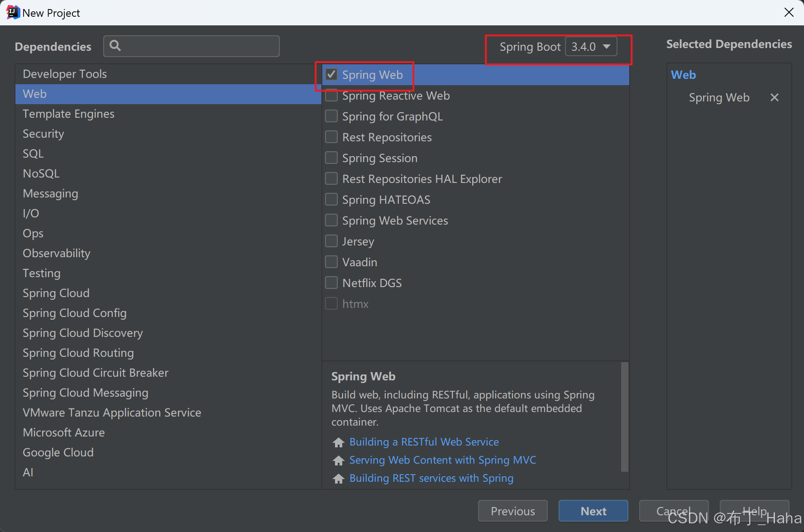Select Spring Cloud category
The width and height of the screenshot is (804, 532).
[x=168, y=293]
